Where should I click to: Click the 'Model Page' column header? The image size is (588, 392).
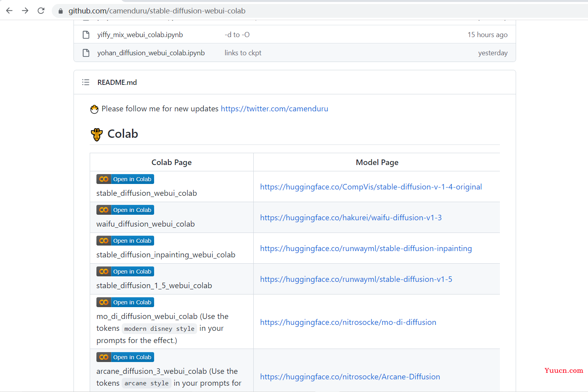tap(377, 162)
